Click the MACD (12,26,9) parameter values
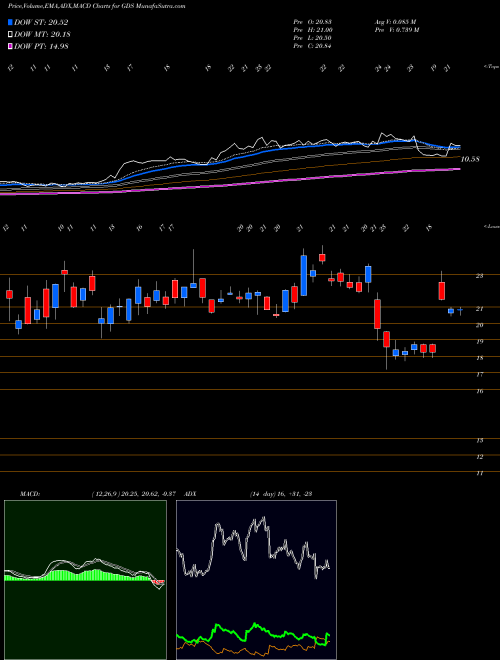The width and height of the screenshot is (500, 660). coord(133,494)
